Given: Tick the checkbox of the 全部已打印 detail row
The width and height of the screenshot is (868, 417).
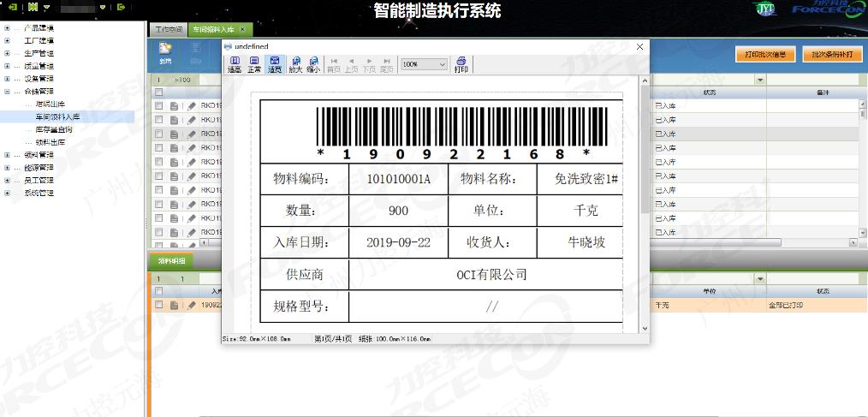Looking at the screenshot, I should coord(159,305).
